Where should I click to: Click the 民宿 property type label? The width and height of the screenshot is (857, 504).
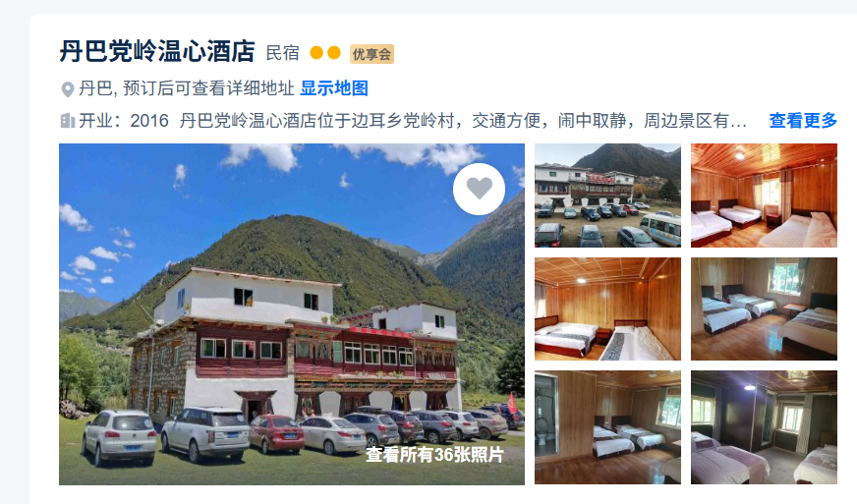283,53
